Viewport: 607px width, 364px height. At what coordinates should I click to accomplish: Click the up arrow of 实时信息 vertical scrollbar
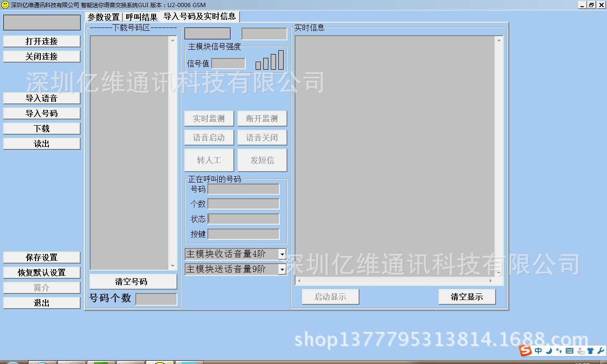pos(499,41)
